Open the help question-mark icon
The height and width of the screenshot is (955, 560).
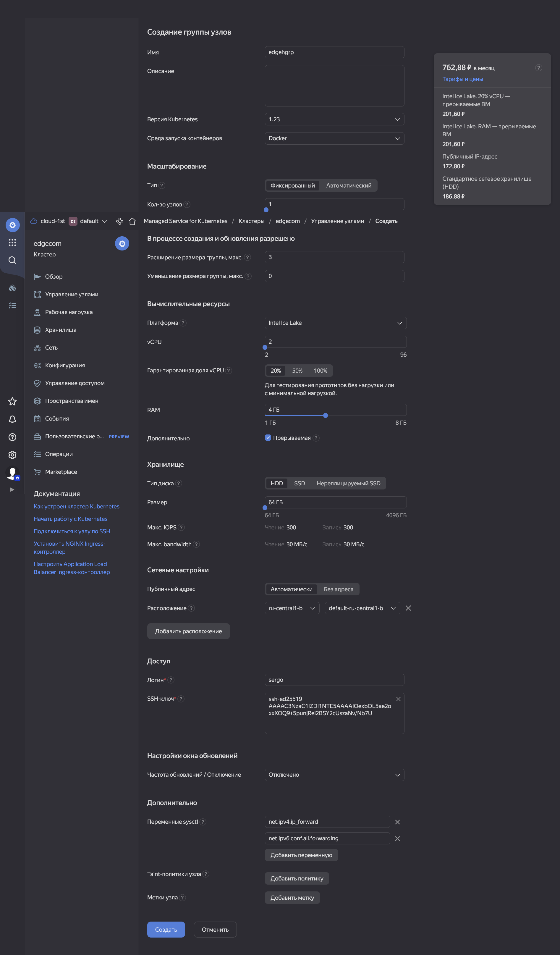pyautogui.click(x=12, y=437)
